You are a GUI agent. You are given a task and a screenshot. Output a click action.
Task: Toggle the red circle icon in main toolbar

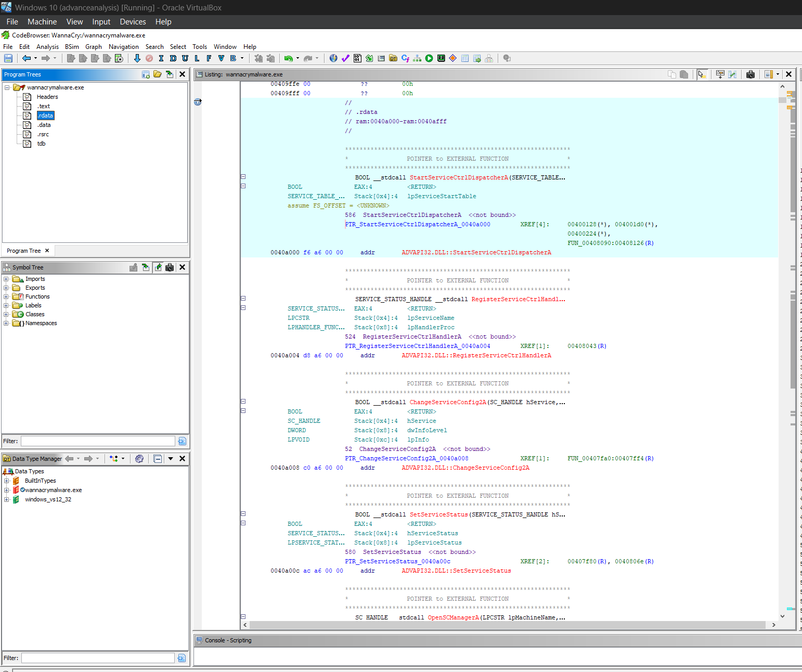tap(149, 58)
